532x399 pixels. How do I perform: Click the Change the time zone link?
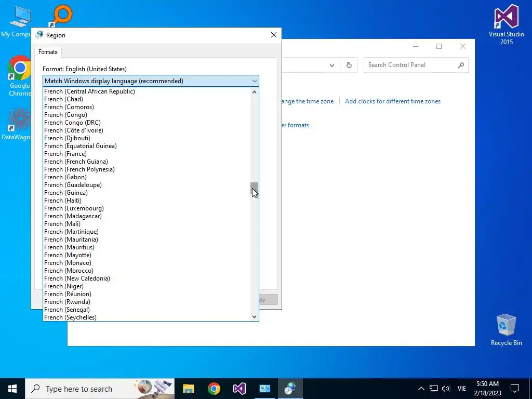(308, 101)
